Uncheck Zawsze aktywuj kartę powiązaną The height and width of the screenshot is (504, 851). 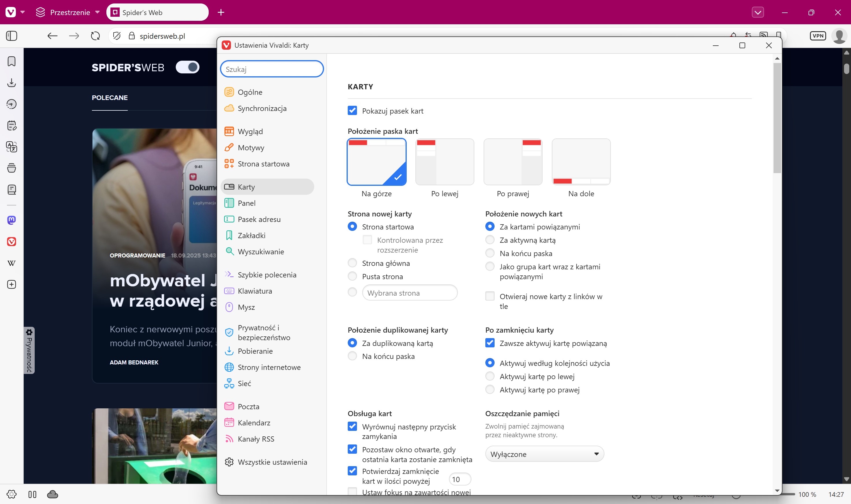click(x=490, y=343)
